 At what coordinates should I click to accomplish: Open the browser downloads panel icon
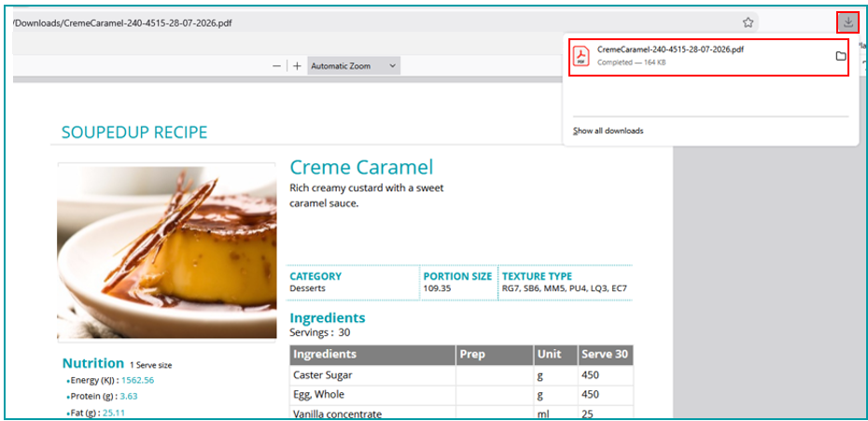tap(847, 22)
